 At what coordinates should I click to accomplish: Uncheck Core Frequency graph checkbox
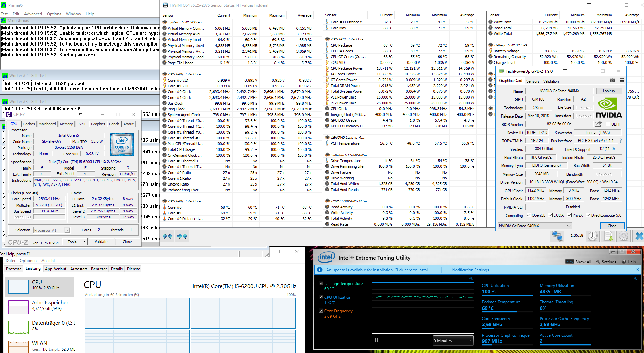click(x=321, y=311)
